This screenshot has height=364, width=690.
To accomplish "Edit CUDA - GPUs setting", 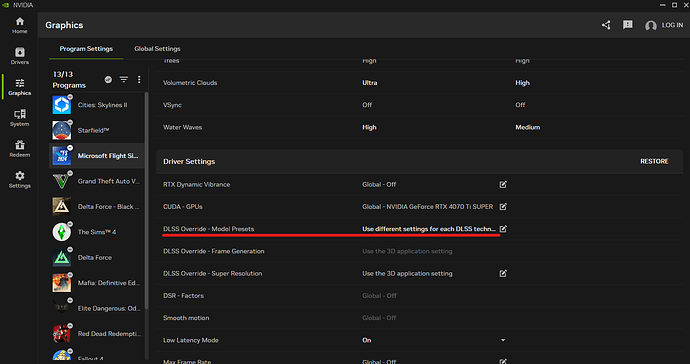I will (503, 206).
